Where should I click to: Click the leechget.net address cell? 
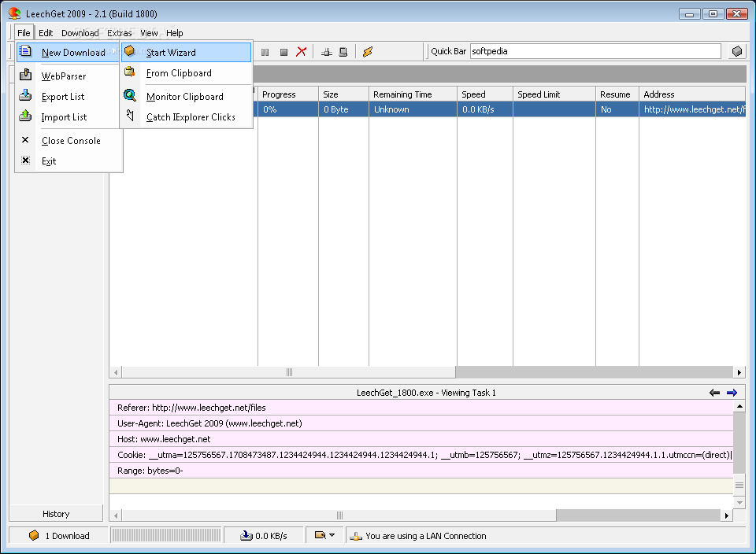[x=692, y=109]
